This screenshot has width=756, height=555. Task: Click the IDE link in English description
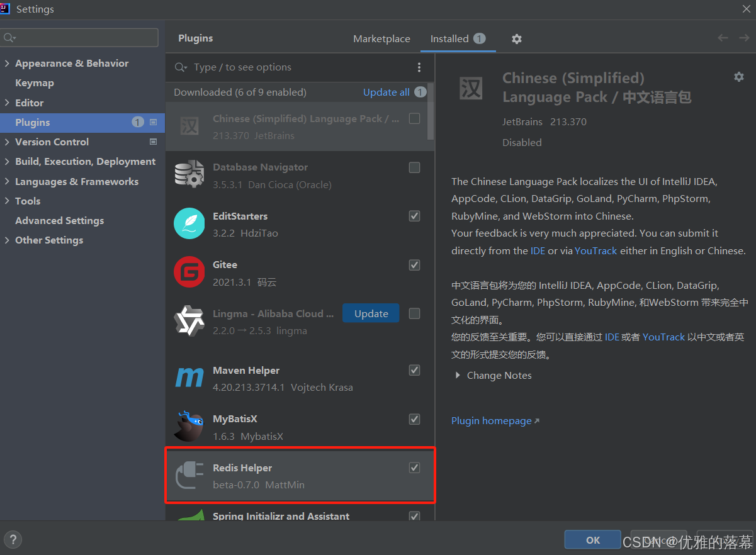click(538, 250)
